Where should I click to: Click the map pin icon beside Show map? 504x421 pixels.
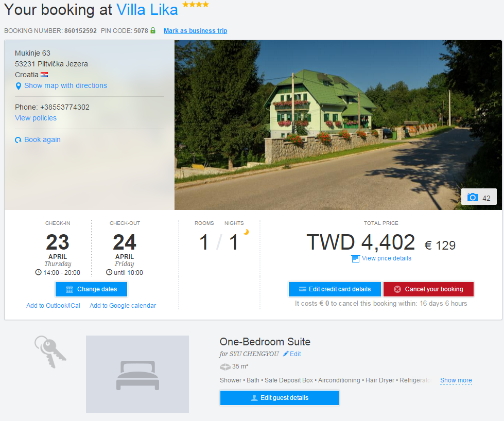click(x=19, y=86)
